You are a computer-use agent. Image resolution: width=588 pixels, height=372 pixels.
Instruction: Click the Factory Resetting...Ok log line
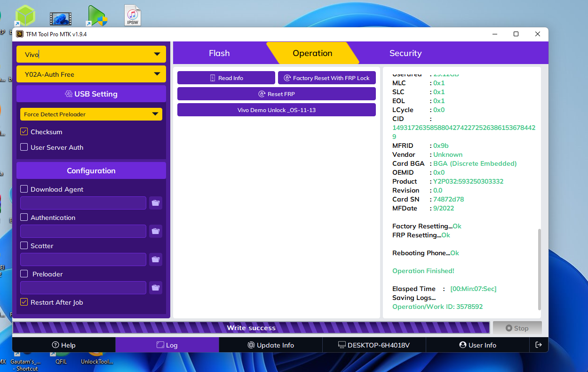[427, 226]
